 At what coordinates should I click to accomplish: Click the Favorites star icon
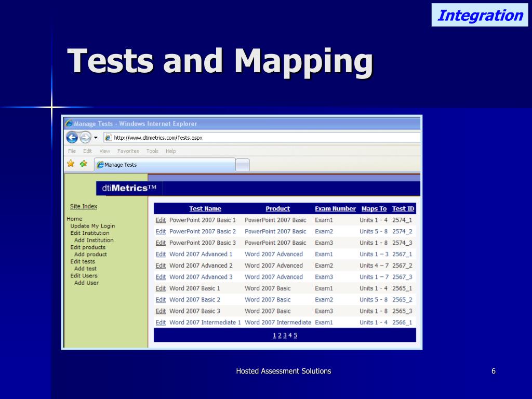click(x=71, y=164)
